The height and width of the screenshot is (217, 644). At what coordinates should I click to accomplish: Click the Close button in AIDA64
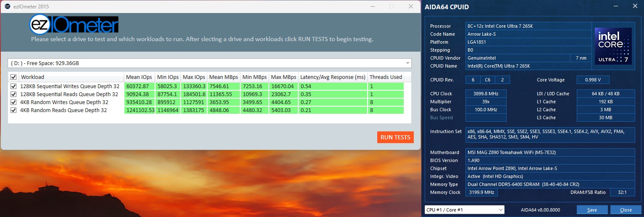click(x=626, y=210)
